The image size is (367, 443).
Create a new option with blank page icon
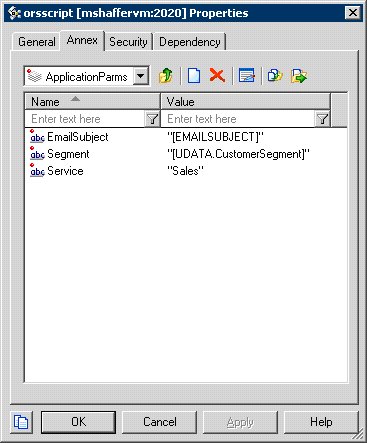194,76
